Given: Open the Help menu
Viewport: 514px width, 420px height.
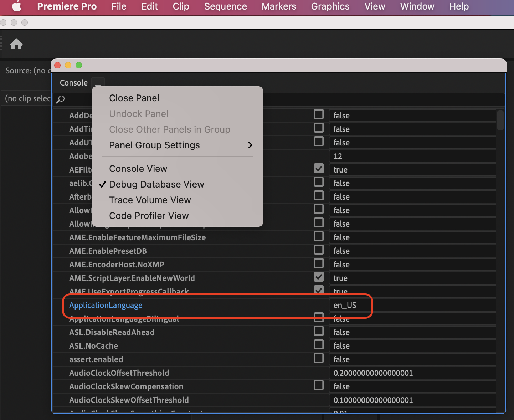Looking at the screenshot, I should tap(459, 6).
